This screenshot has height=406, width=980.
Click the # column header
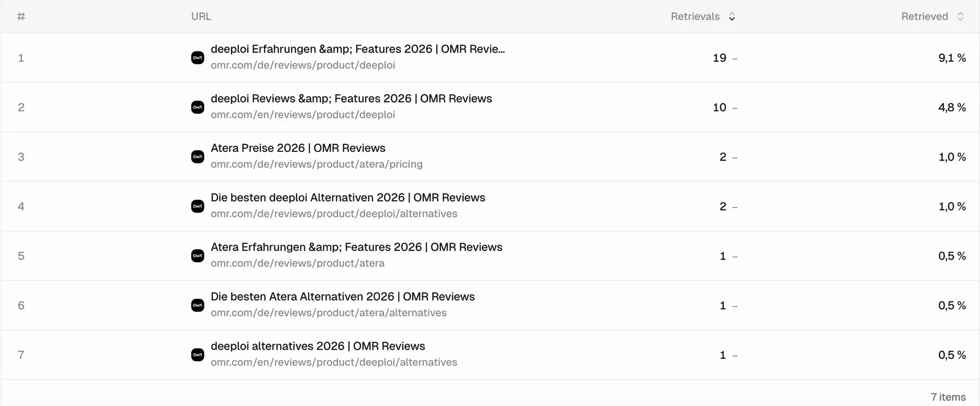tap(21, 17)
